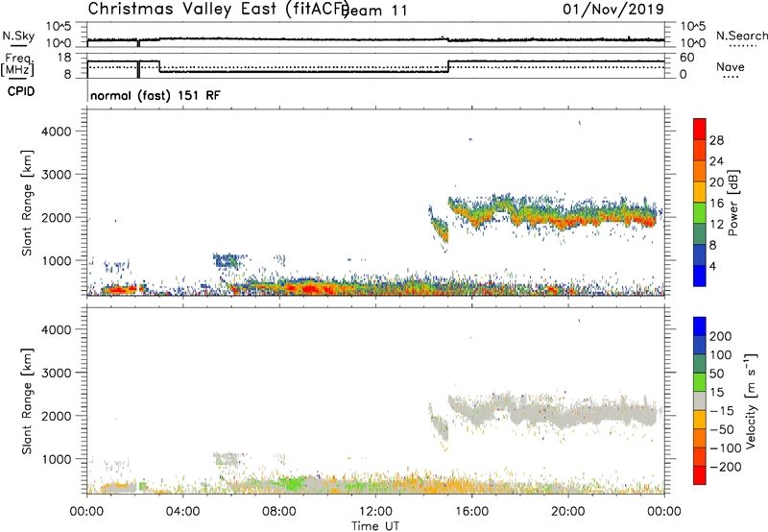Click the '16:00' time tick label
768x532 pixels.
(x=471, y=512)
